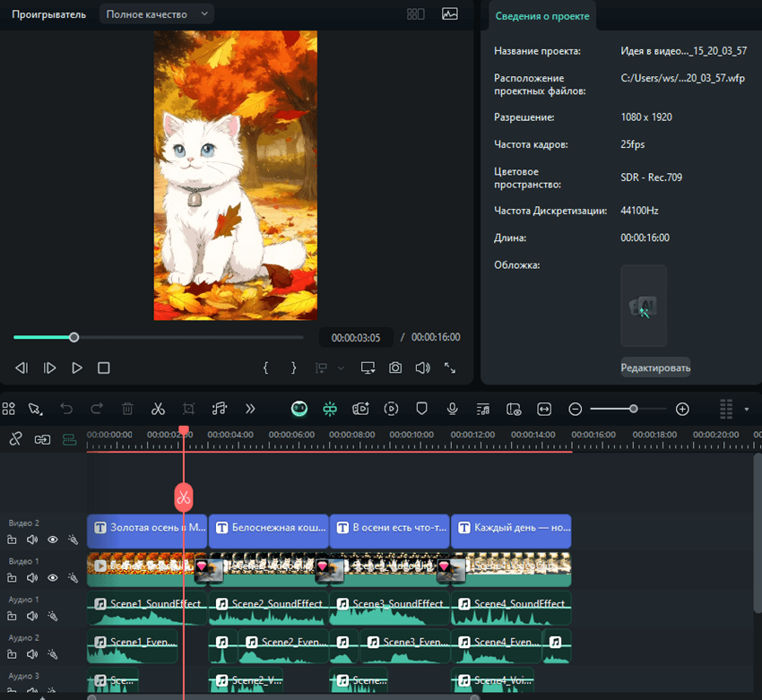Image resolution: width=762 pixels, height=700 pixels.
Task: Expand more tools with the double chevron
Action: (250, 409)
